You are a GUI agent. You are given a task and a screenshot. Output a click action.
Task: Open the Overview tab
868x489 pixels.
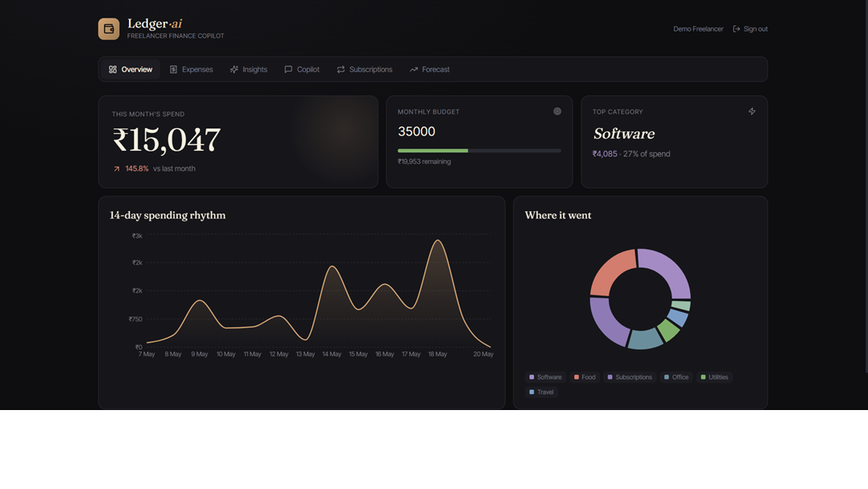point(130,69)
